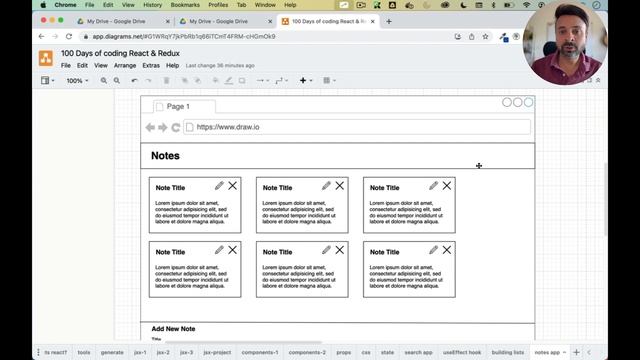Click the mockup browser refresh icon
This screenshot has width=640, height=360.
click(x=176, y=127)
